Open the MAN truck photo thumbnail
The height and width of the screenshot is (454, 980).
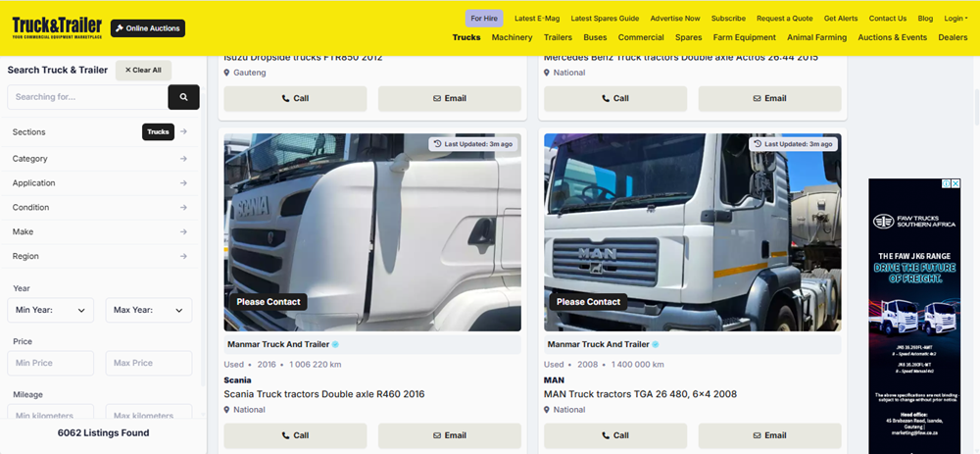click(x=693, y=232)
